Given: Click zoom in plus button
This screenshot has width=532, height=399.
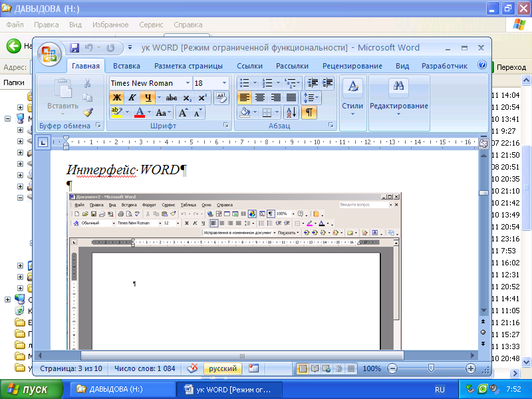Looking at the screenshot, I should pos(471,368).
